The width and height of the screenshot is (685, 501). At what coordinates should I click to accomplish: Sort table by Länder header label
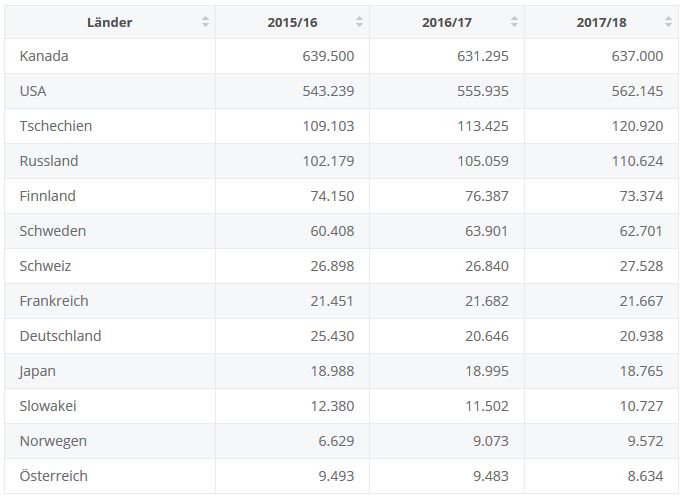[109, 22]
